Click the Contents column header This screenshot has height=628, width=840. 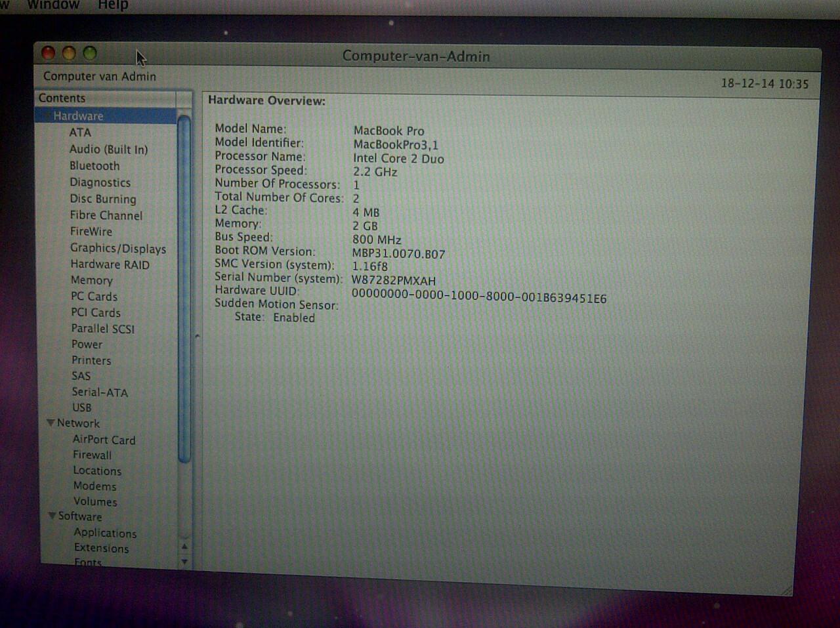click(105, 98)
